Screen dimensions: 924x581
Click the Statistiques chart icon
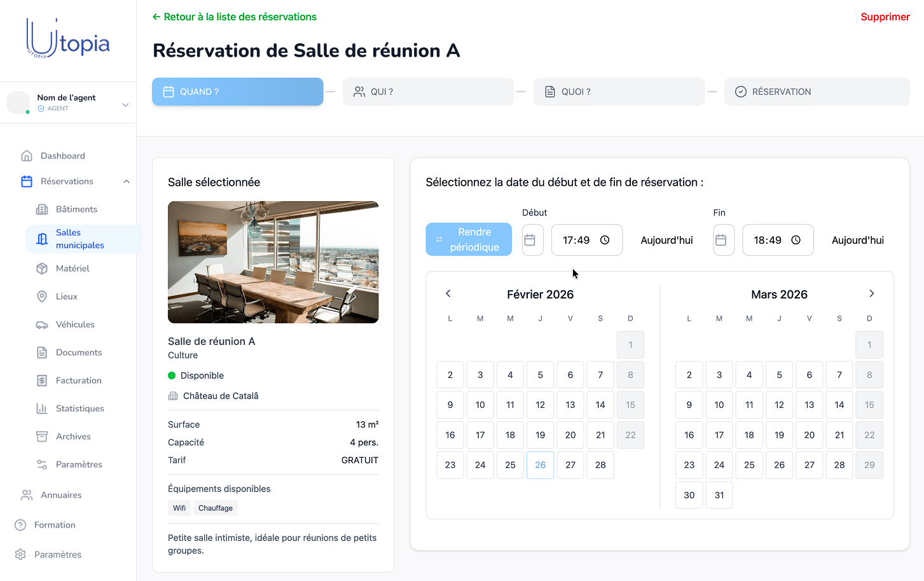tap(43, 408)
